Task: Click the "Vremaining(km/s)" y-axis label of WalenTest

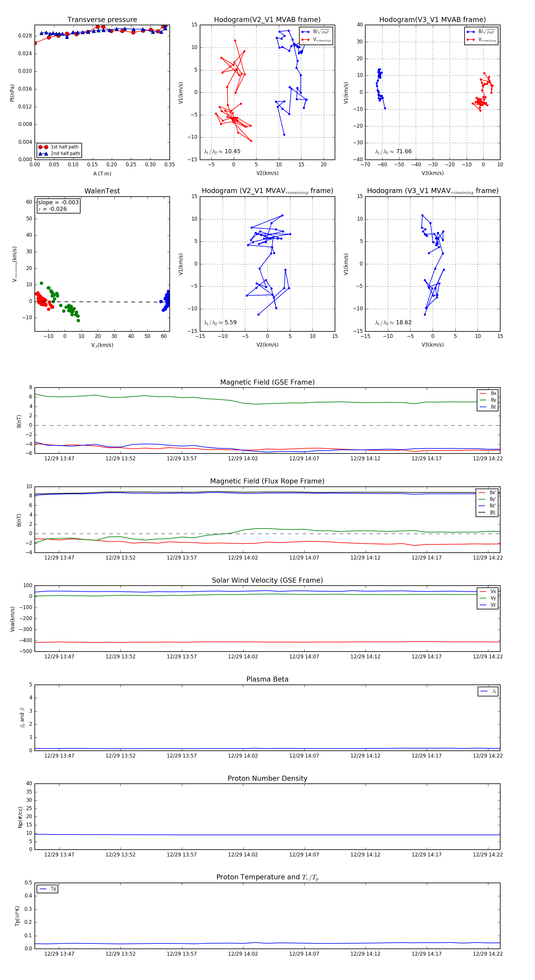Action: tap(15, 264)
